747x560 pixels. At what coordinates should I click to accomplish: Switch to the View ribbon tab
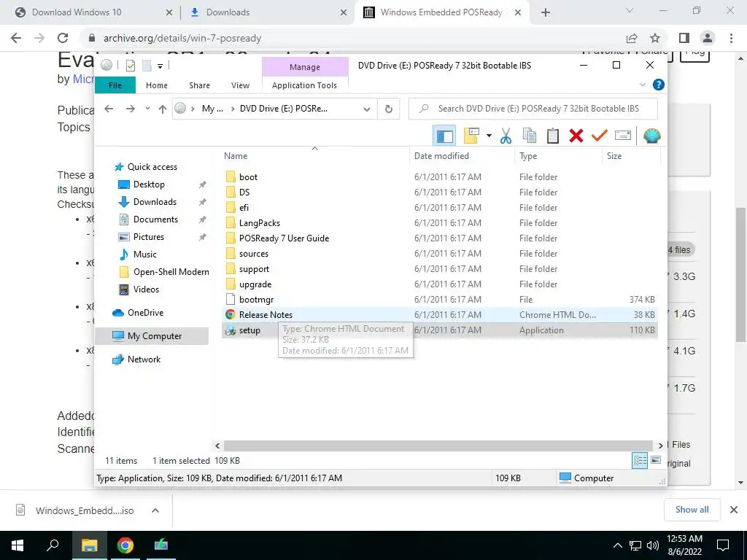240,85
